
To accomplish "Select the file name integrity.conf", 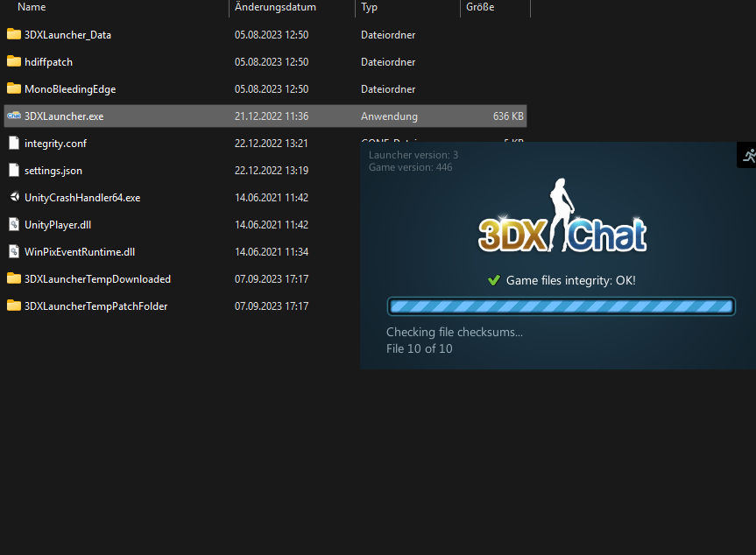I will pyautogui.click(x=56, y=144).
